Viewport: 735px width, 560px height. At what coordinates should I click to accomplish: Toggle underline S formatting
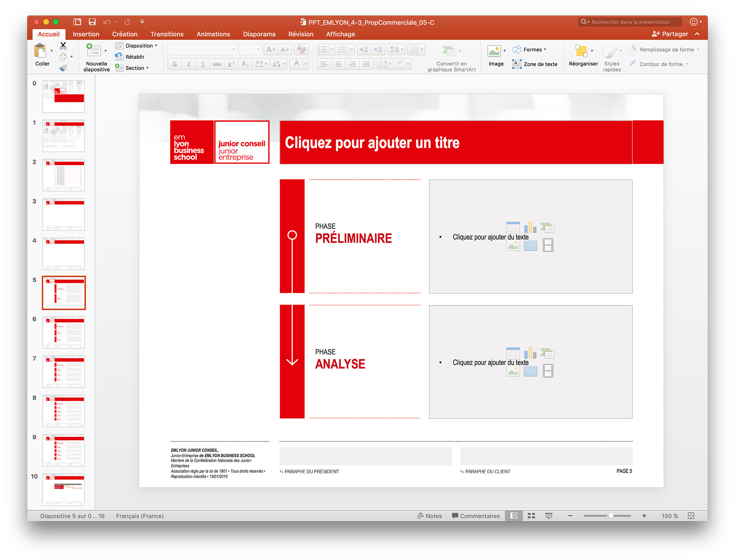pyautogui.click(x=203, y=64)
